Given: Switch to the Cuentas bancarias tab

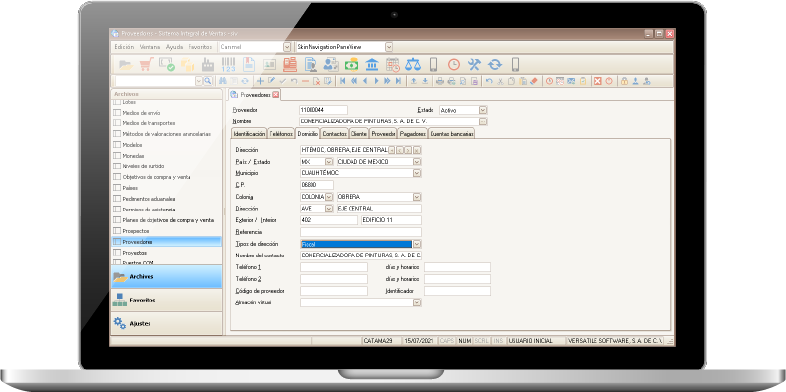Looking at the screenshot, I should coord(452,134).
